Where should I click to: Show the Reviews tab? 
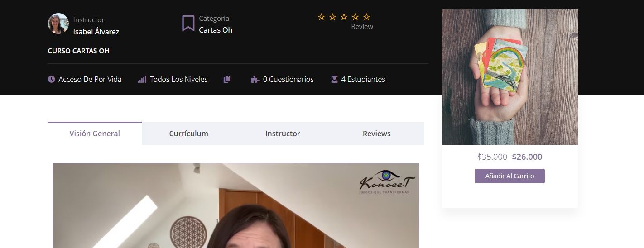point(377,134)
